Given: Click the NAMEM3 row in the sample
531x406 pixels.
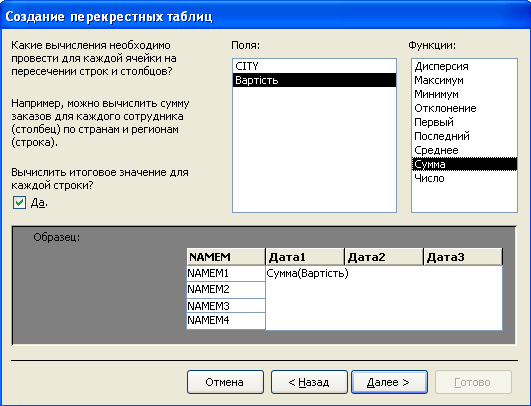Looking at the screenshot, I should tap(226, 306).
